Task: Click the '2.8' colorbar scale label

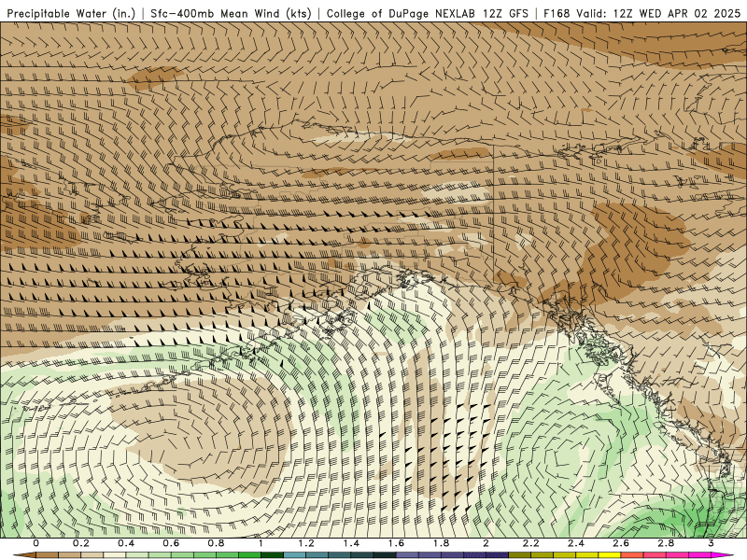Action: click(666, 543)
